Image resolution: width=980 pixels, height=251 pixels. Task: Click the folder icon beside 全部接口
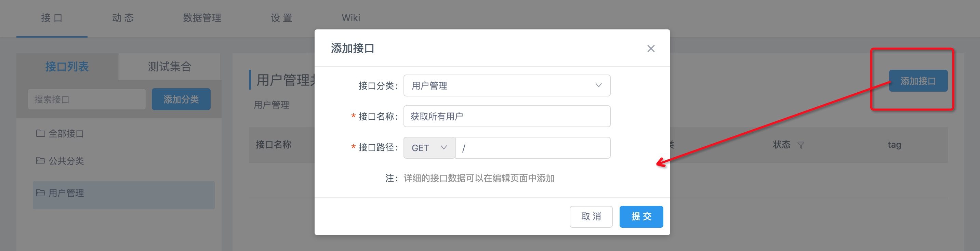[x=41, y=134]
